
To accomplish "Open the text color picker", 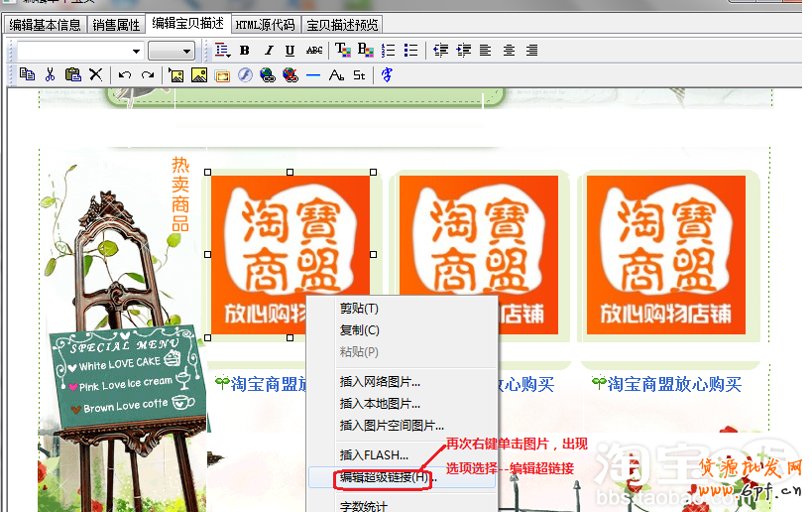I will [x=342, y=51].
